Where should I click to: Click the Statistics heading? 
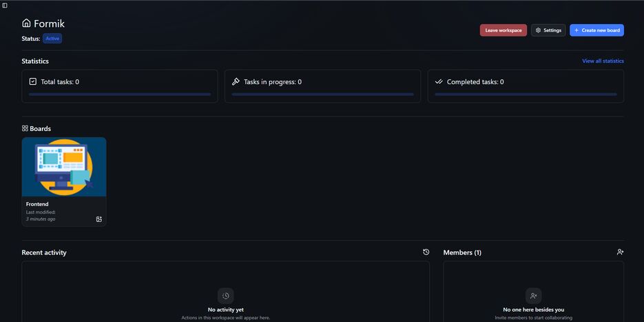35,61
